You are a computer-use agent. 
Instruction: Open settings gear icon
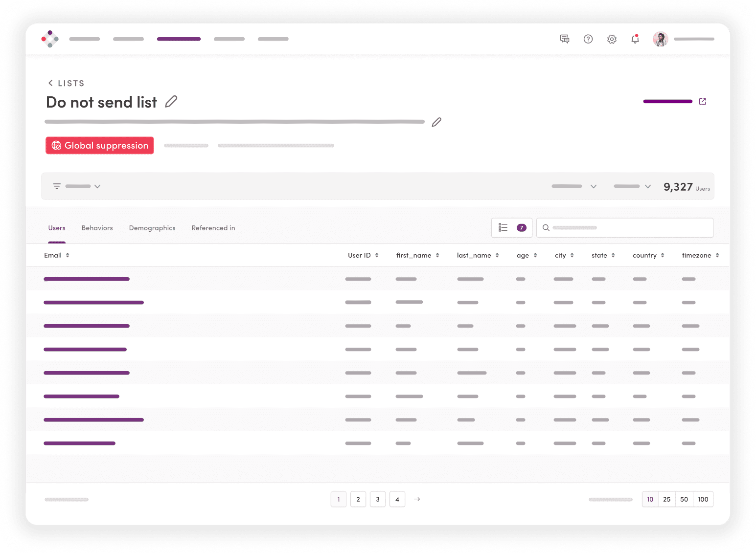tap(612, 39)
